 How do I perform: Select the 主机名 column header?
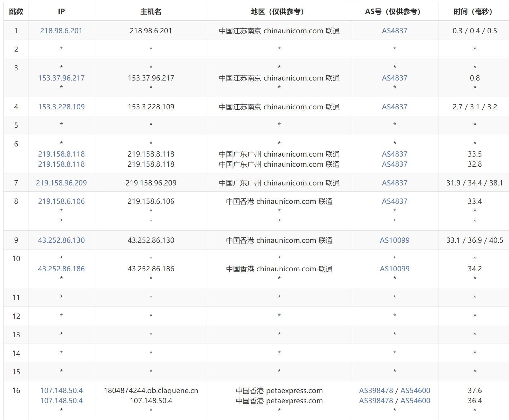[151, 12]
